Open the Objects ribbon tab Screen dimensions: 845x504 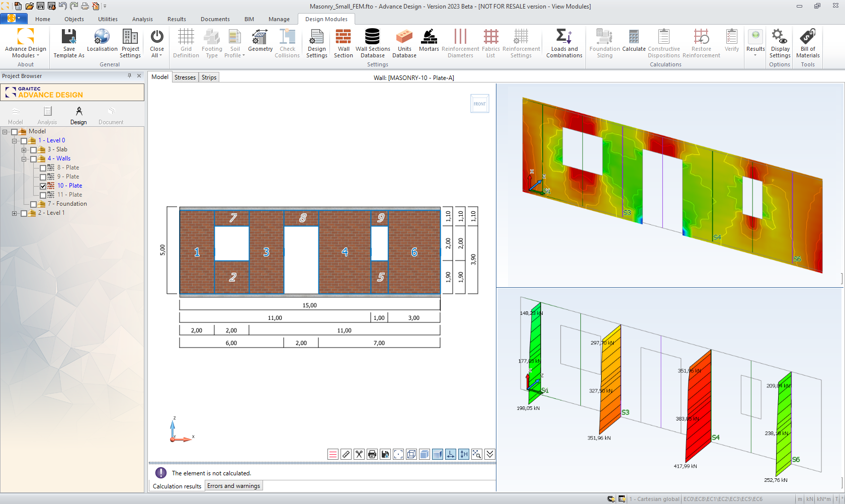click(x=74, y=19)
